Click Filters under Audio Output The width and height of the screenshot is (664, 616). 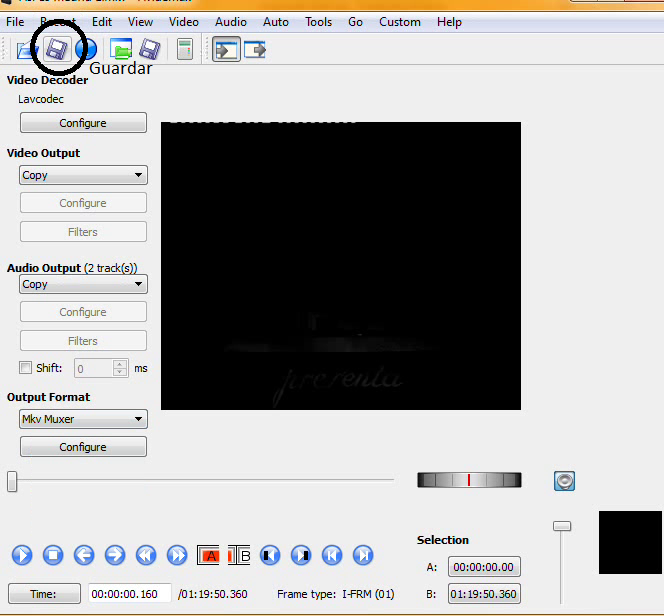click(x=83, y=341)
